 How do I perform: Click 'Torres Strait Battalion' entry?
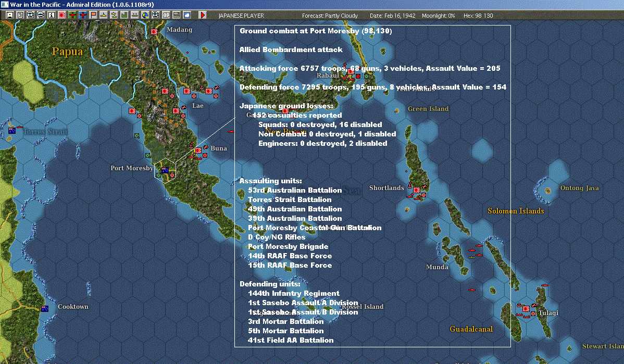pyautogui.click(x=290, y=199)
